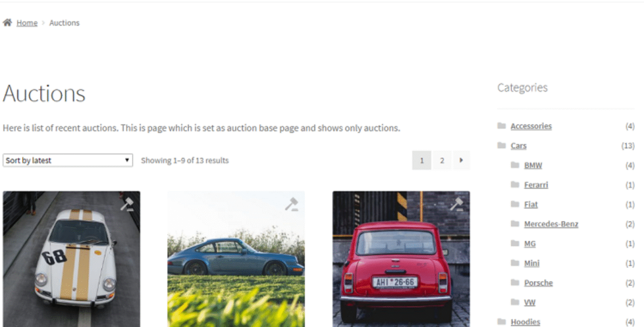The image size is (644, 327).
Task: Click the folder icon beside the Cars category
Action: click(x=502, y=145)
